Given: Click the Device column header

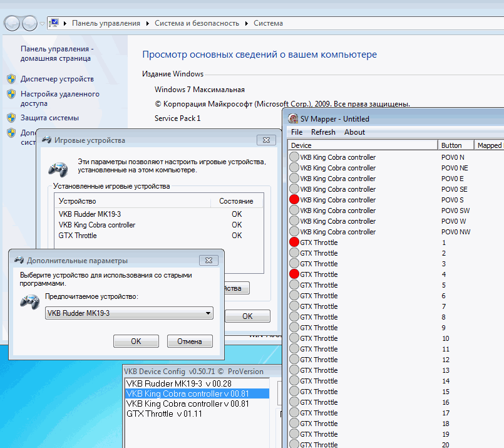Looking at the screenshot, I should pyautogui.click(x=363, y=145).
